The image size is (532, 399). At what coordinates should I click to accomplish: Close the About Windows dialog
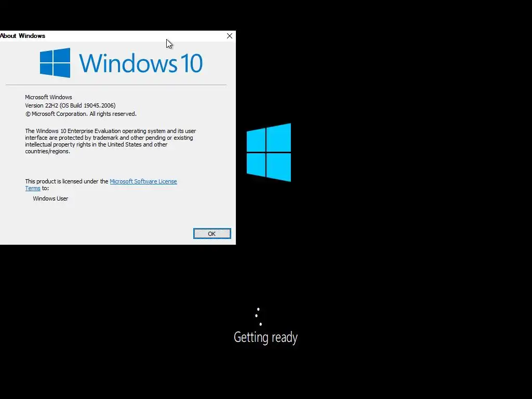coord(229,36)
